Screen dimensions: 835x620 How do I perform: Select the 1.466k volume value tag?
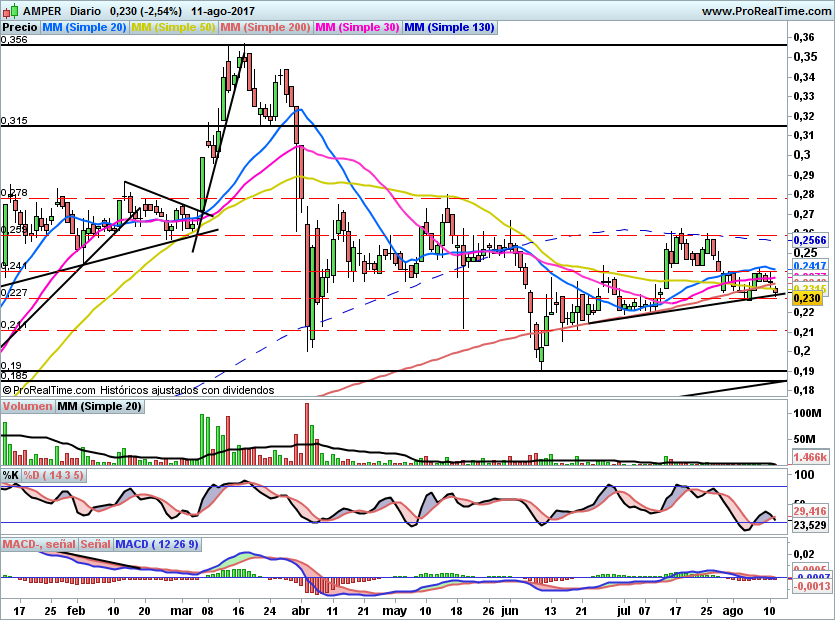[x=808, y=455]
